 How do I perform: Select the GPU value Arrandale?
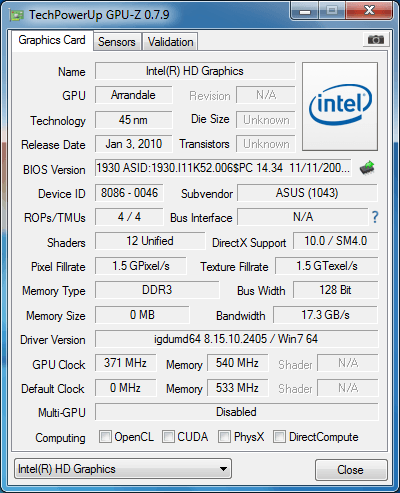pos(134,95)
